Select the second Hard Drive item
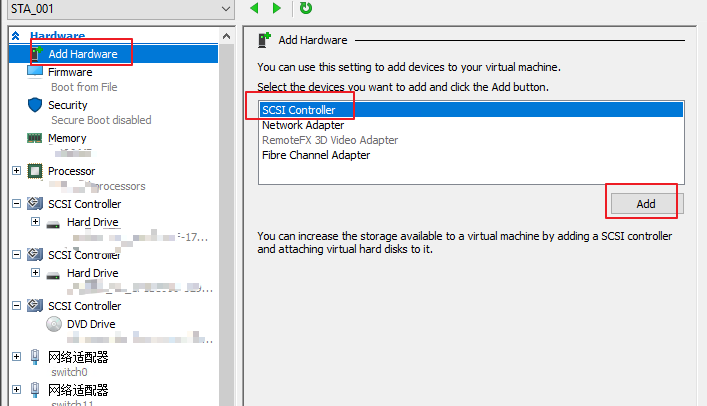This screenshot has height=406, width=707. (x=92, y=273)
